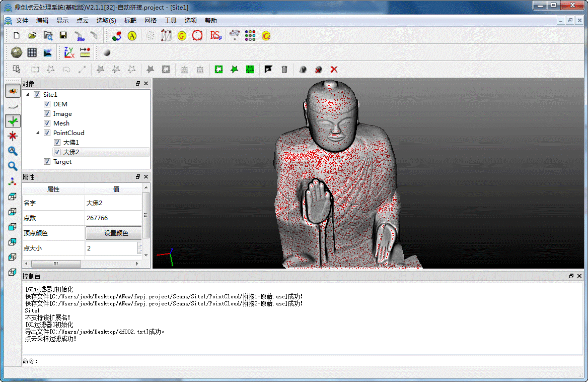
Task: Increase point size with stepper up arrow
Action: [x=140, y=245]
